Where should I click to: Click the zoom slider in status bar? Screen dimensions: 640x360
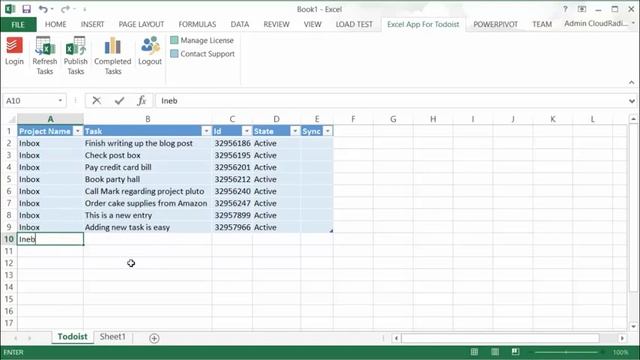click(x=566, y=352)
